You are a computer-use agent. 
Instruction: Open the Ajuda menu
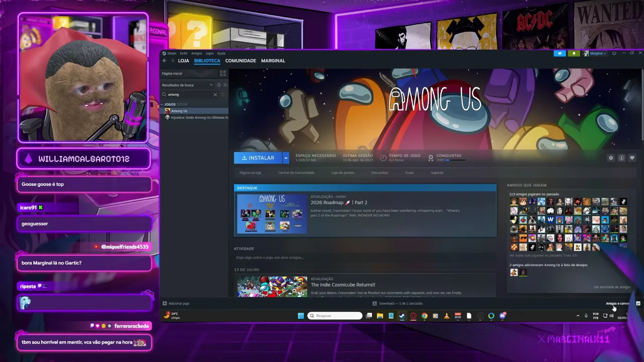coord(221,53)
